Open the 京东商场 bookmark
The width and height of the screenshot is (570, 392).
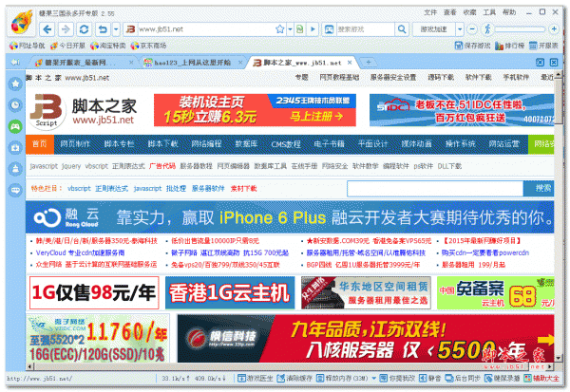coord(148,46)
